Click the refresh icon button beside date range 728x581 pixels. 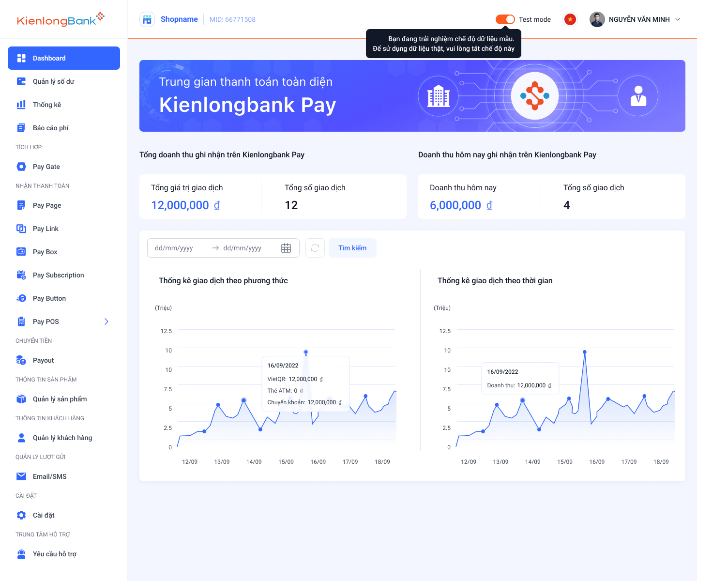[315, 248]
